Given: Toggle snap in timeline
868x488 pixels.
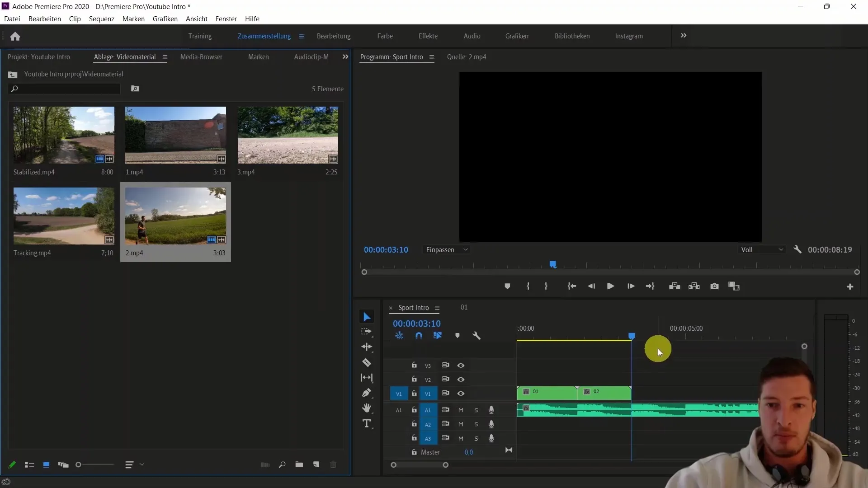Looking at the screenshot, I should click(419, 336).
